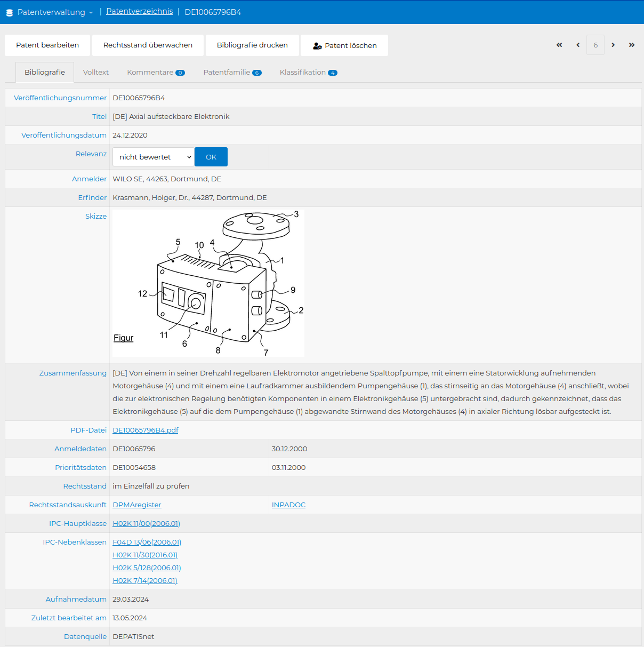Go to next patent with right chevron

coord(613,45)
